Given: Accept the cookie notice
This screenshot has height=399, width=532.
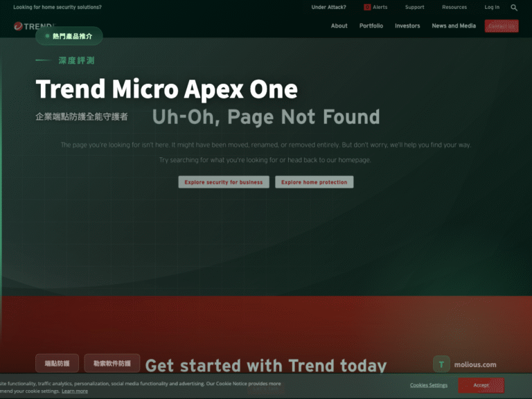Looking at the screenshot, I should point(481,385).
